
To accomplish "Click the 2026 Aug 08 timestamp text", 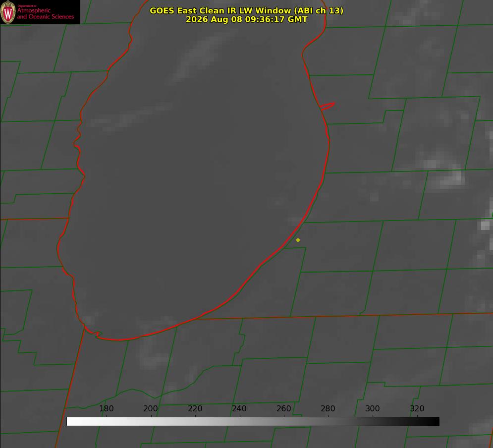I will [x=246, y=19].
